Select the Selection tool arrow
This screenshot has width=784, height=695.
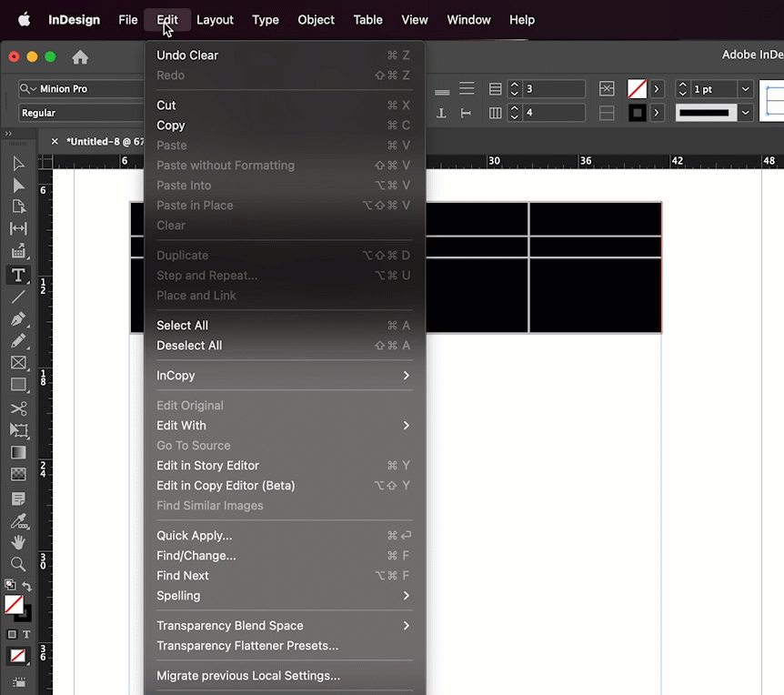(x=18, y=164)
